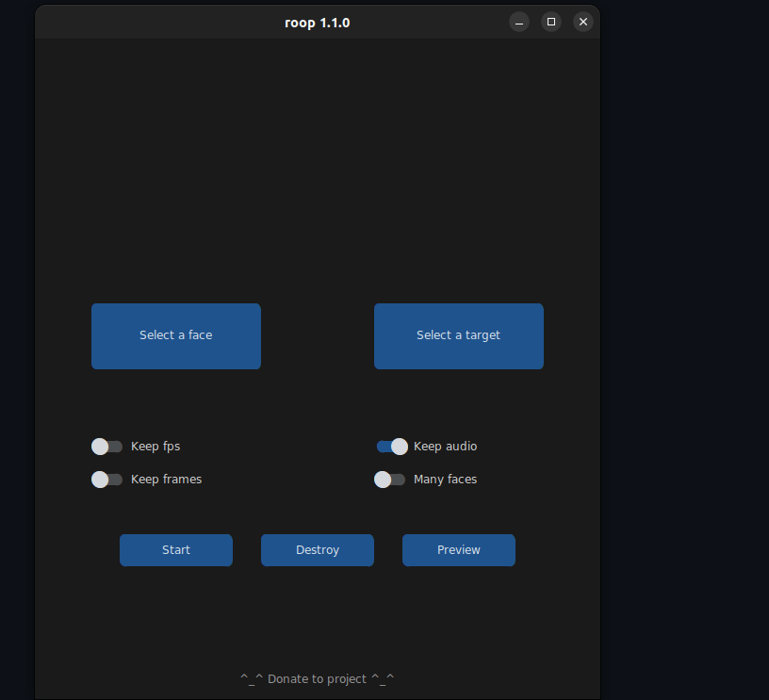Click the roop 1.1.0 title text
This screenshot has width=769, height=700.
click(318, 23)
